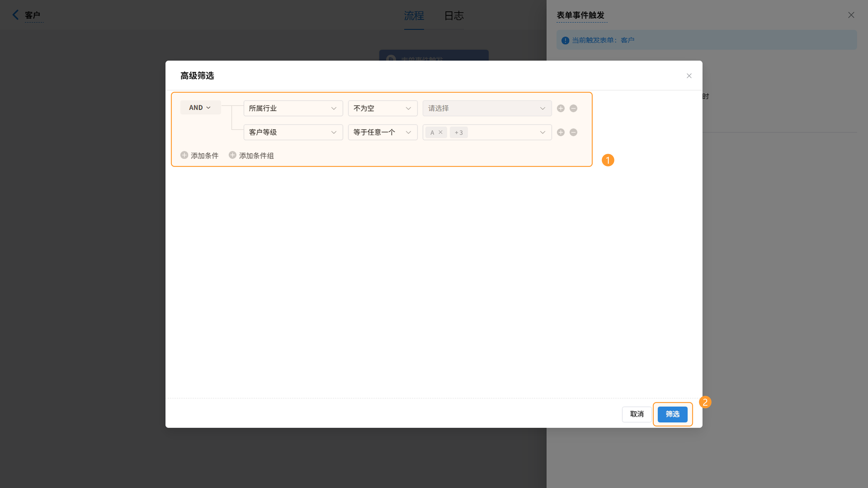Remove the 客户等级 condition row
This screenshot has height=488, width=868.
(x=573, y=132)
